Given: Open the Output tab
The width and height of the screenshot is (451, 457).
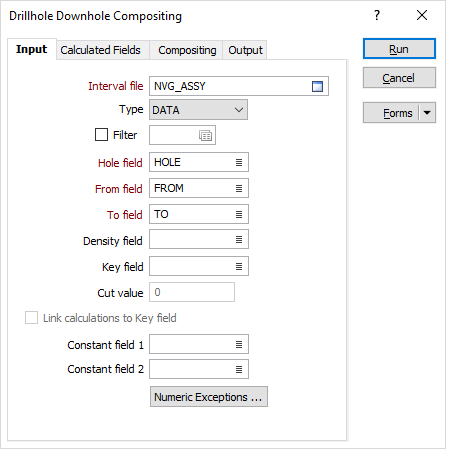Looking at the screenshot, I should coord(245,50).
